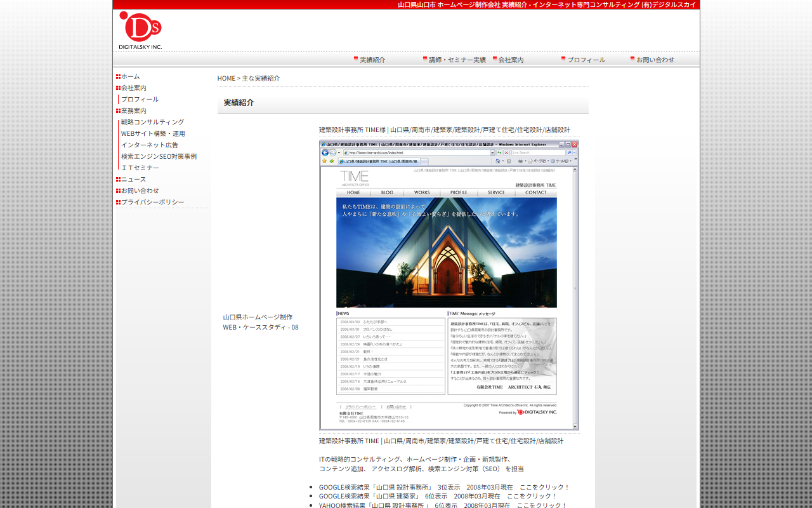
Task: Click the DigitalSky Inc. logo
Action: tap(140, 30)
